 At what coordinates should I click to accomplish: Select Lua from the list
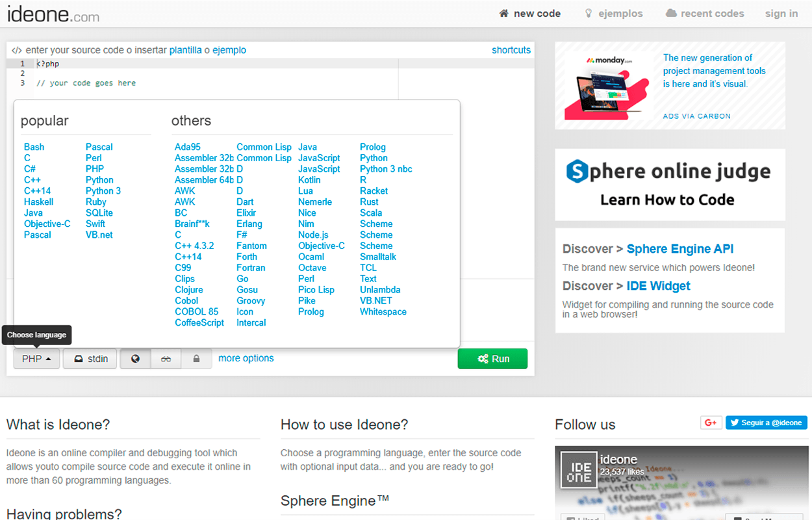click(x=305, y=190)
